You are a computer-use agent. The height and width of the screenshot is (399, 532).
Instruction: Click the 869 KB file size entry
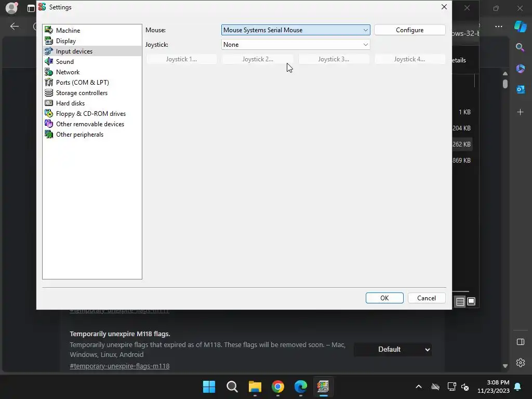tap(461, 160)
